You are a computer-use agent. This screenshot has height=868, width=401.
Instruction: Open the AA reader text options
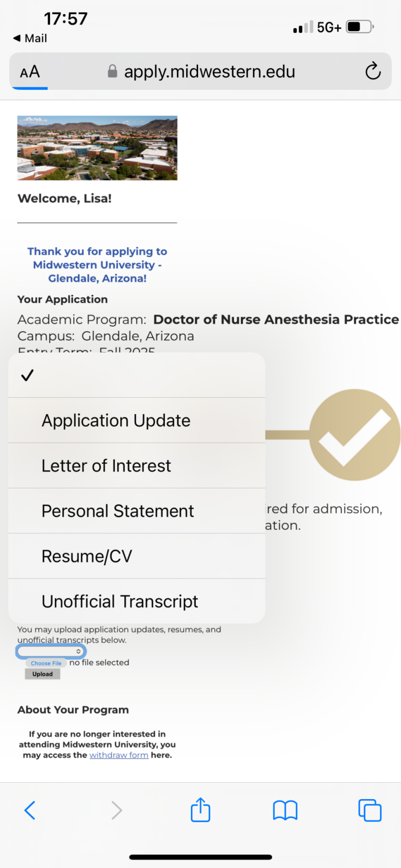[30, 72]
